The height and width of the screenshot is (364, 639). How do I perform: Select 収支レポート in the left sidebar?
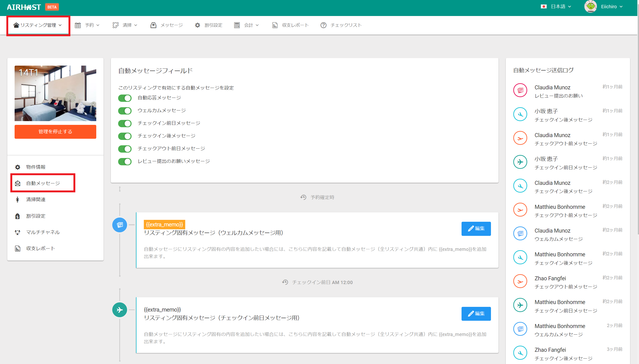tap(40, 249)
